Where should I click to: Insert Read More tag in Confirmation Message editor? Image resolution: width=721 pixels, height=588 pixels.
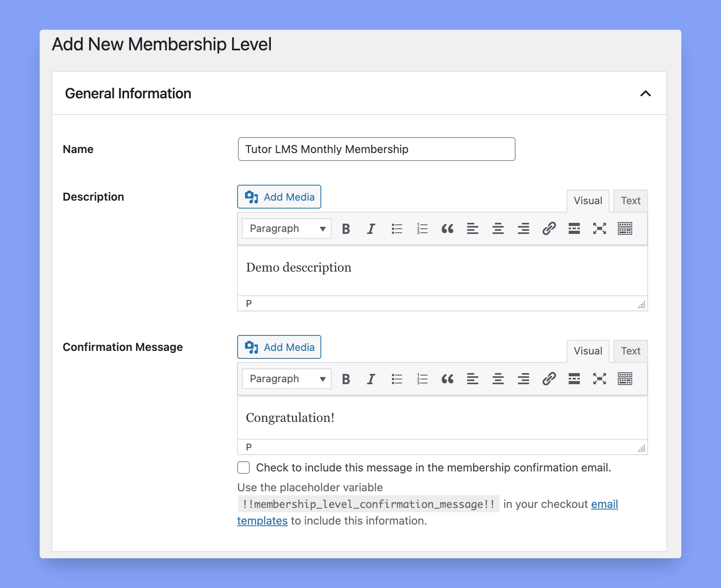[574, 379]
